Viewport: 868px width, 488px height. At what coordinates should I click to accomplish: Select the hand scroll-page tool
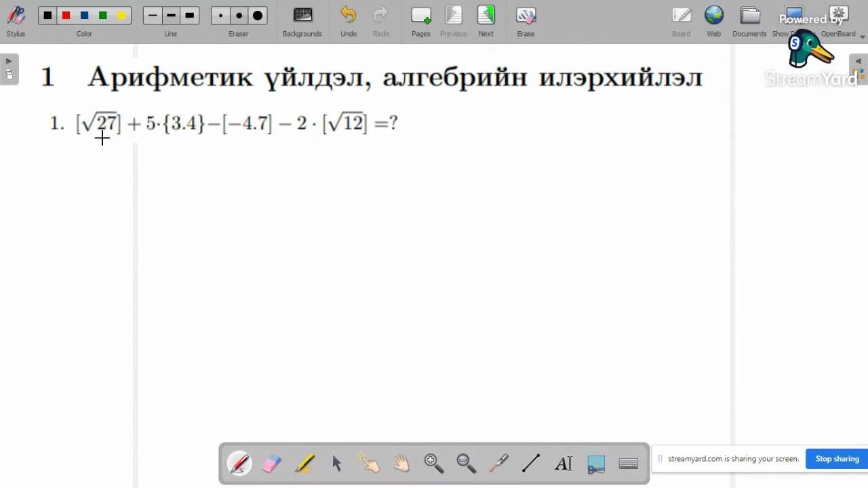click(x=401, y=464)
